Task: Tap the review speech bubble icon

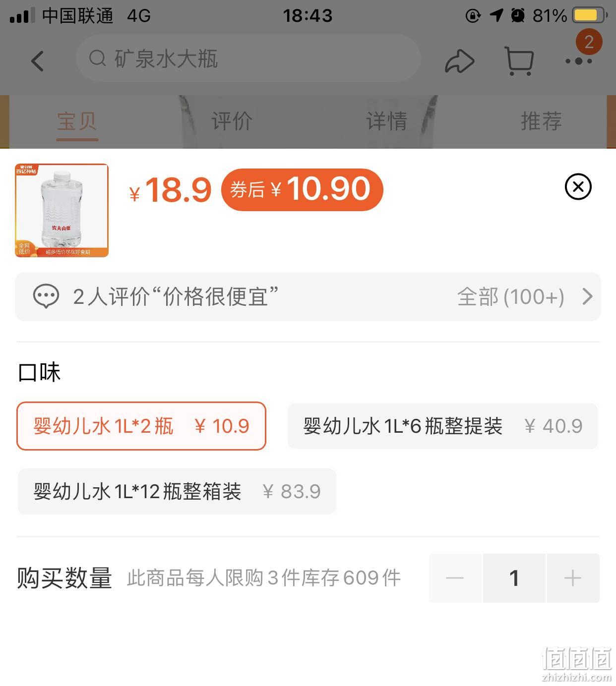Action: [x=46, y=296]
